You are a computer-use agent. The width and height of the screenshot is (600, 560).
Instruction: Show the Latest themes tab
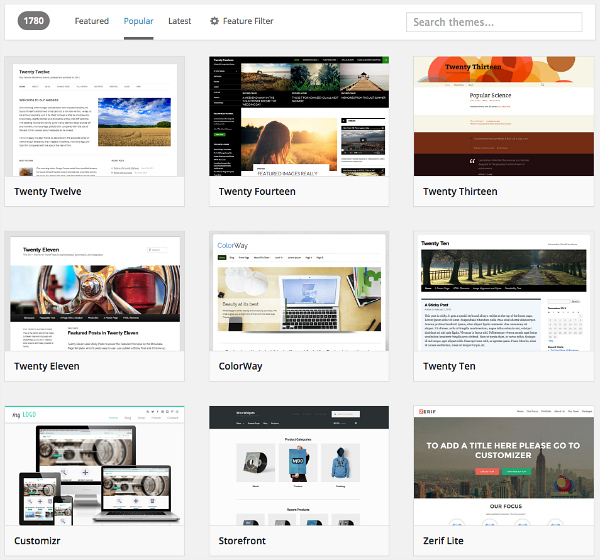179,21
